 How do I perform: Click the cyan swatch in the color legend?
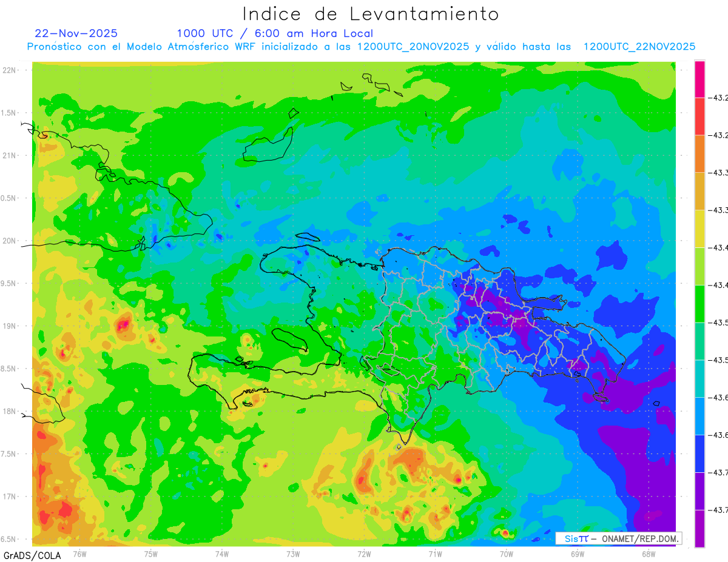699,379
